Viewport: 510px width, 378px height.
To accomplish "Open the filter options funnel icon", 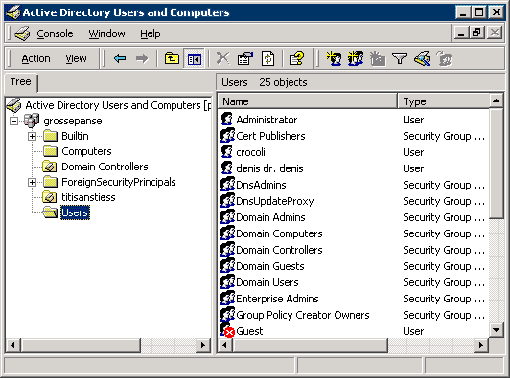I will pyautogui.click(x=399, y=59).
